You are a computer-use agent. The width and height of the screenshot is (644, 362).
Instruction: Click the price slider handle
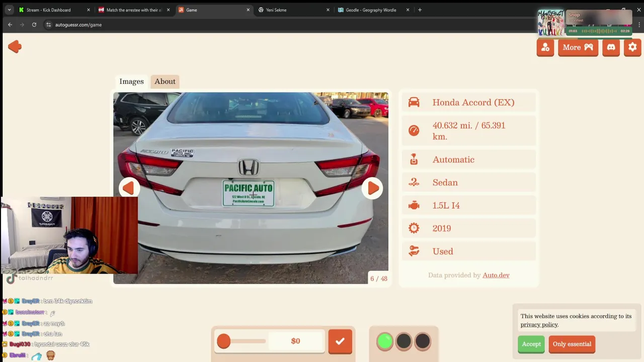coord(224,341)
